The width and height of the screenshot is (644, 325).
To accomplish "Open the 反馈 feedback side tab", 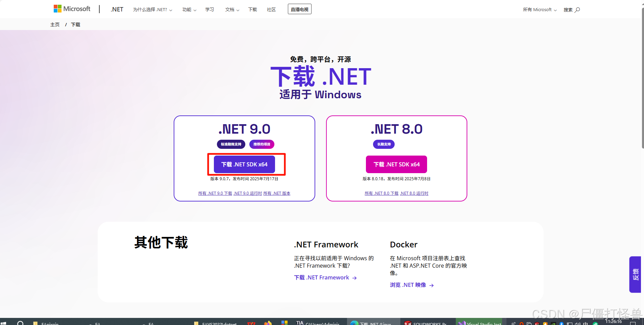I will click(x=635, y=274).
